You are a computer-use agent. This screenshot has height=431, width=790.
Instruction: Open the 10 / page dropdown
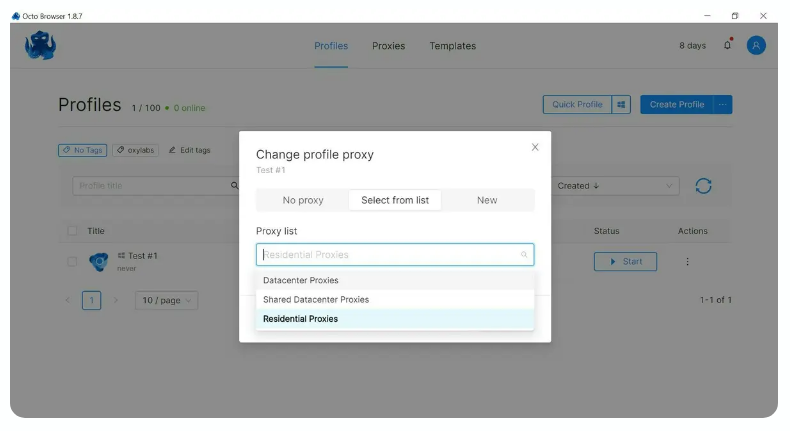click(168, 300)
